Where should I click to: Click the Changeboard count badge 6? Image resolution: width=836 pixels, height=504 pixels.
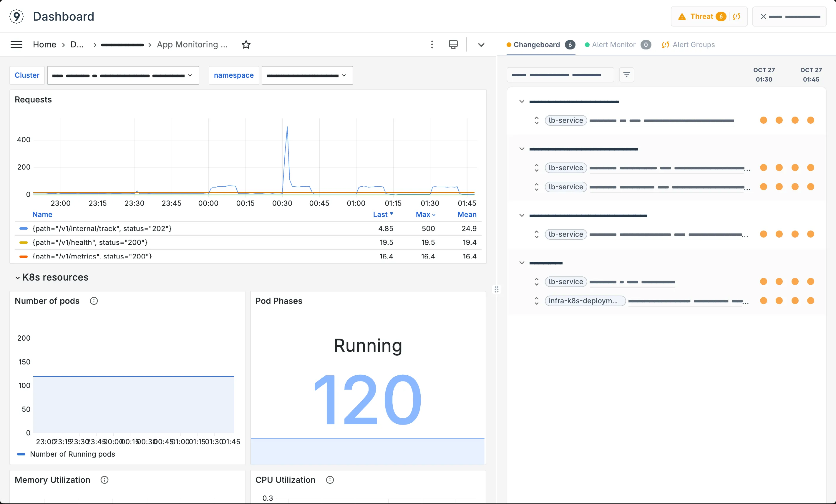point(570,45)
